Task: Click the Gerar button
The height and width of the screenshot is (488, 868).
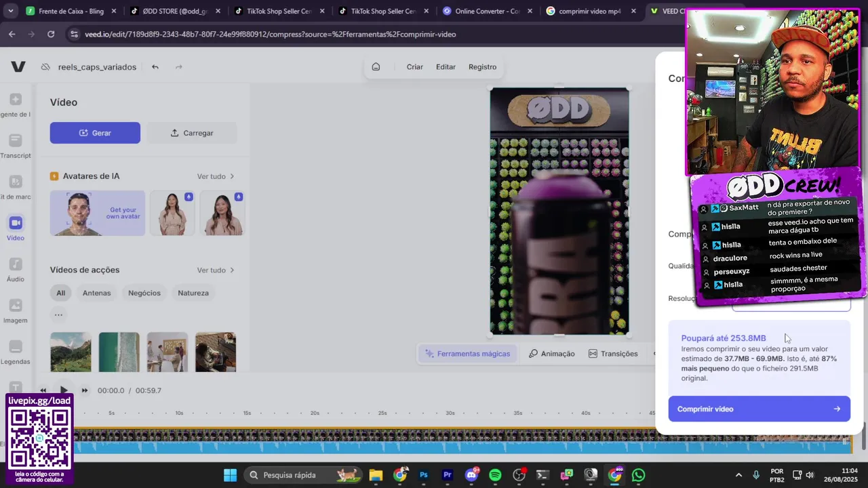Action: [x=95, y=133]
